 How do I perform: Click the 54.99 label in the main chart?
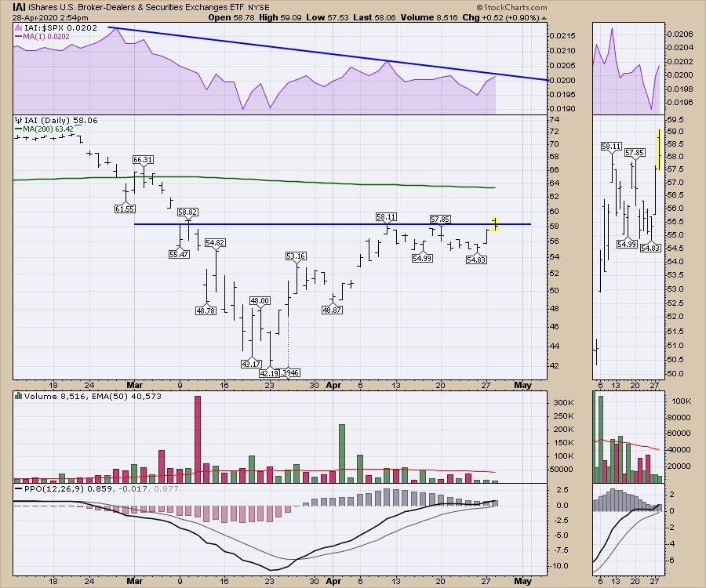tap(422, 258)
